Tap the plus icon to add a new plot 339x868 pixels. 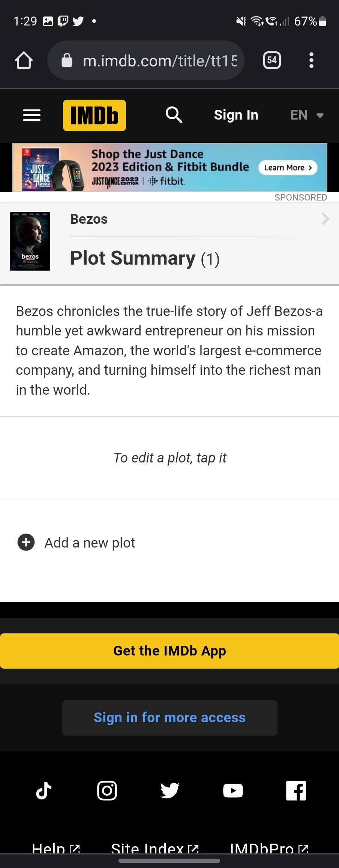click(26, 542)
